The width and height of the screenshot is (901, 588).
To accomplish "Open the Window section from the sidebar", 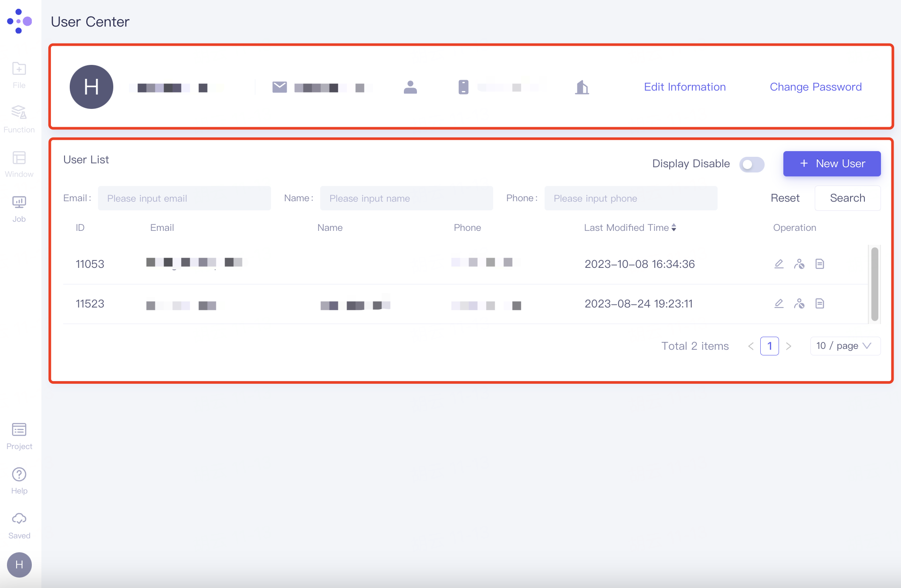I will (x=19, y=162).
